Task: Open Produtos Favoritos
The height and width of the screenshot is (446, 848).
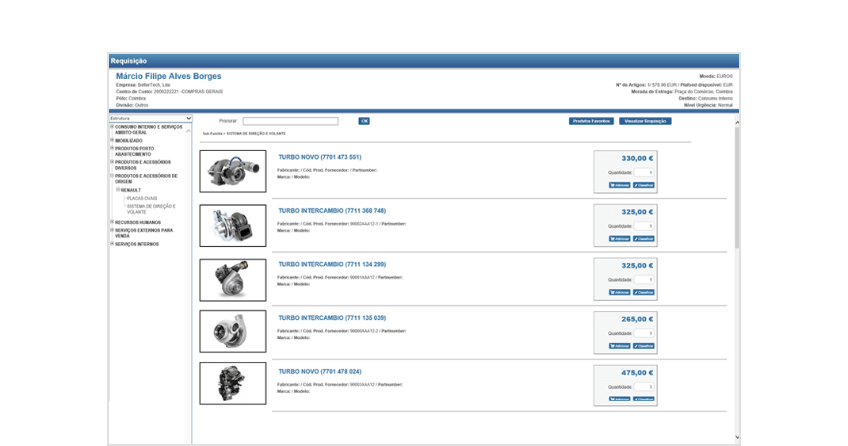Action: click(x=591, y=121)
